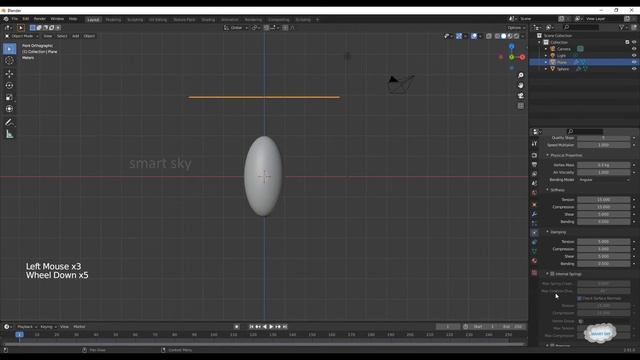The width and height of the screenshot is (640, 360).
Task: Hide the Light in outliner
Action: [634, 55]
